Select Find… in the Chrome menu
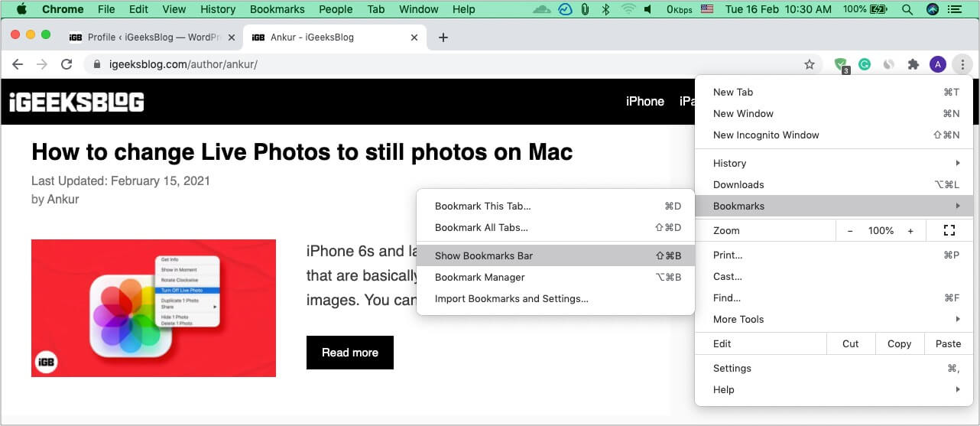 coord(834,298)
